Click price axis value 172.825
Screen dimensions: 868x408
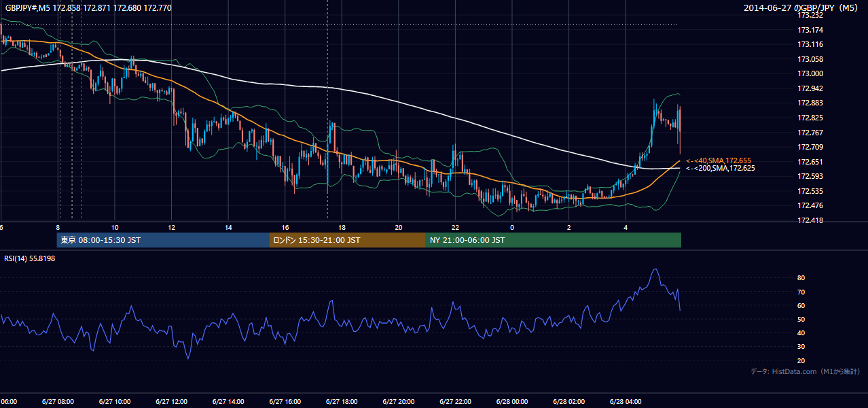coord(810,118)
